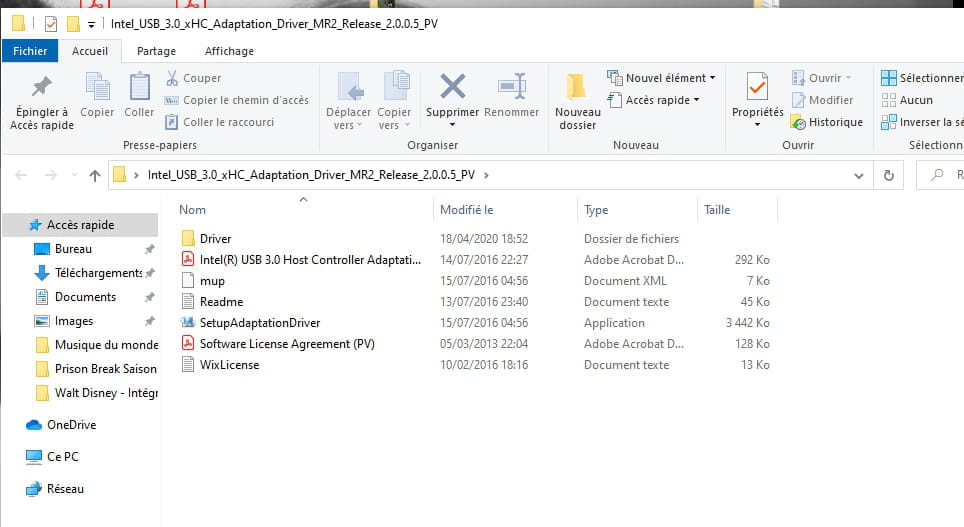
Task: Expand the Propriétés dropdown arrow
Action: (757, 125)
